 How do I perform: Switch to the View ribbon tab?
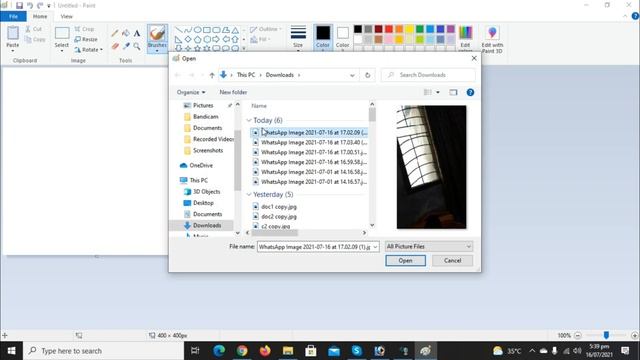pyautogui.click(x=67, y=16)
